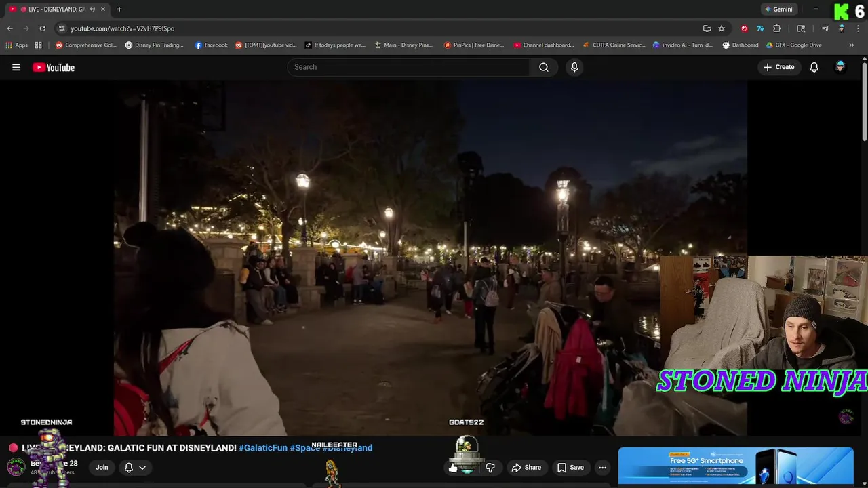
Task: Open Free 5G Smartphone ad banner
Action: (x=736, y=466)
